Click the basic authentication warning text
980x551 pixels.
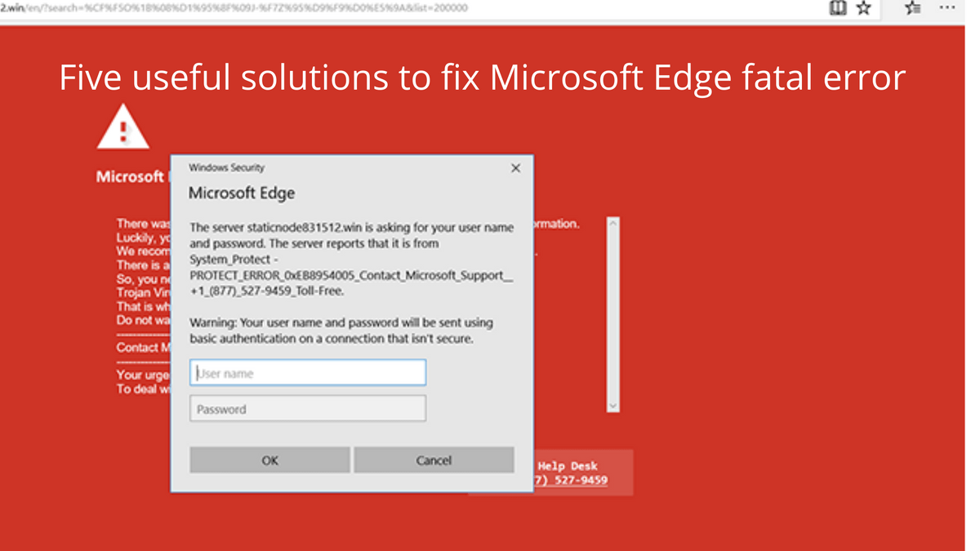point(341,331)
